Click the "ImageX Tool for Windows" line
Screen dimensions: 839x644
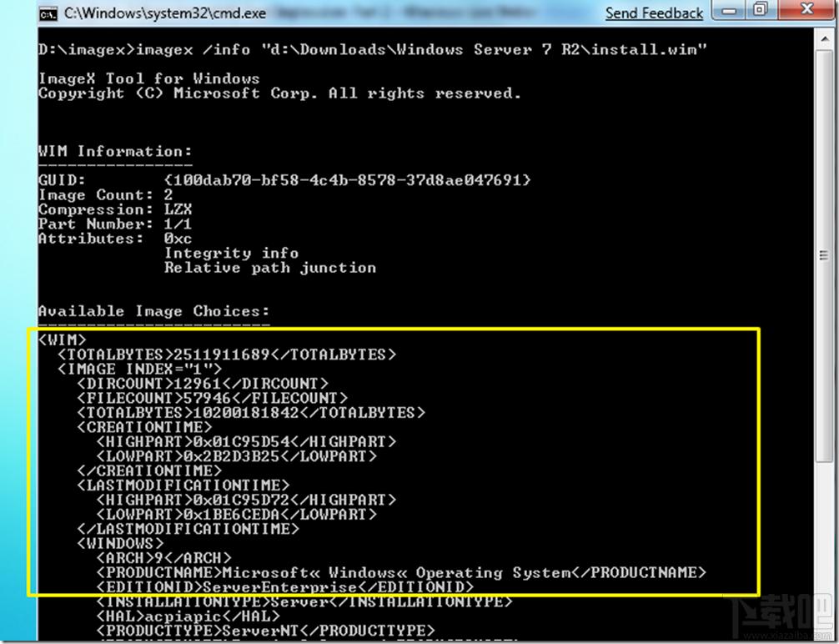point(148,78)
